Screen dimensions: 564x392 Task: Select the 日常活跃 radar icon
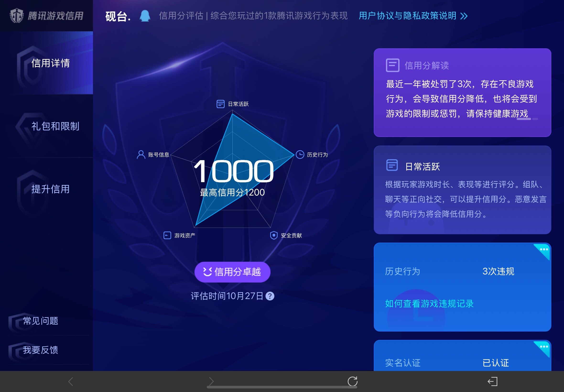[220, 104]
